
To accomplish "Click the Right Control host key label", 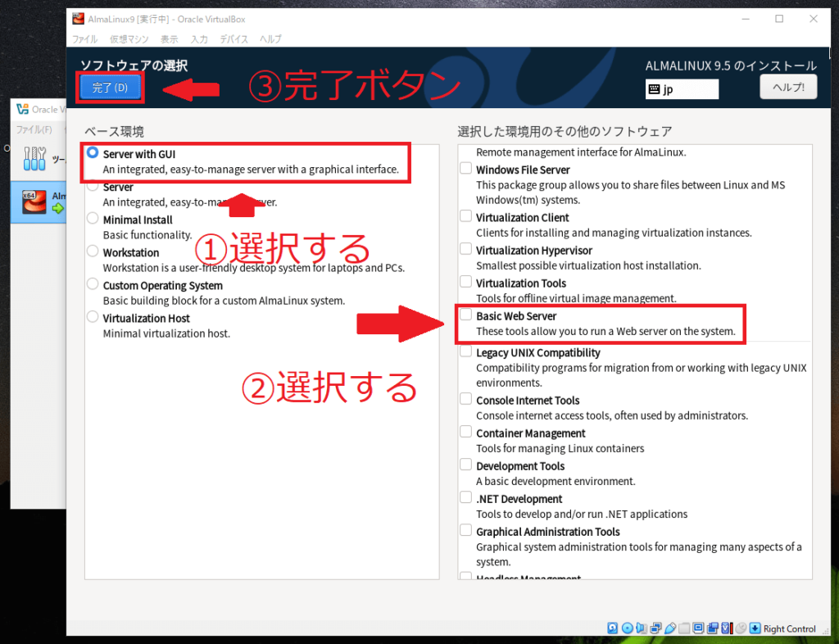I will tap(789, 628).
